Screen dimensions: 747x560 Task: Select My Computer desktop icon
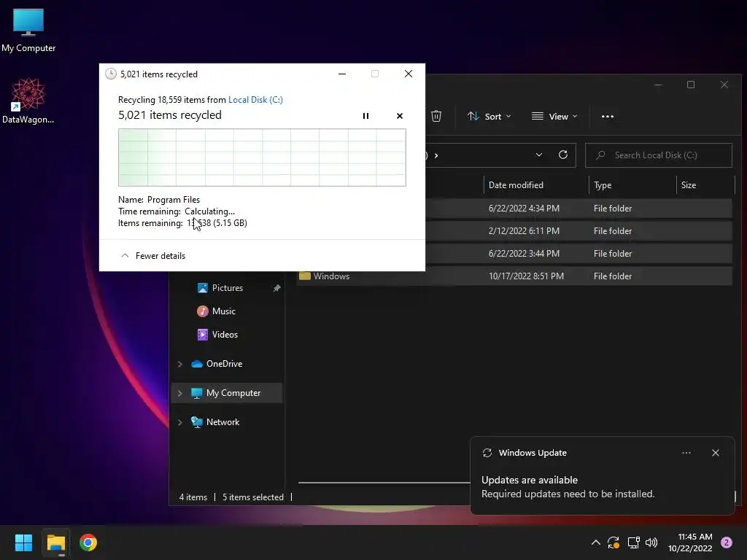point(28,29)
